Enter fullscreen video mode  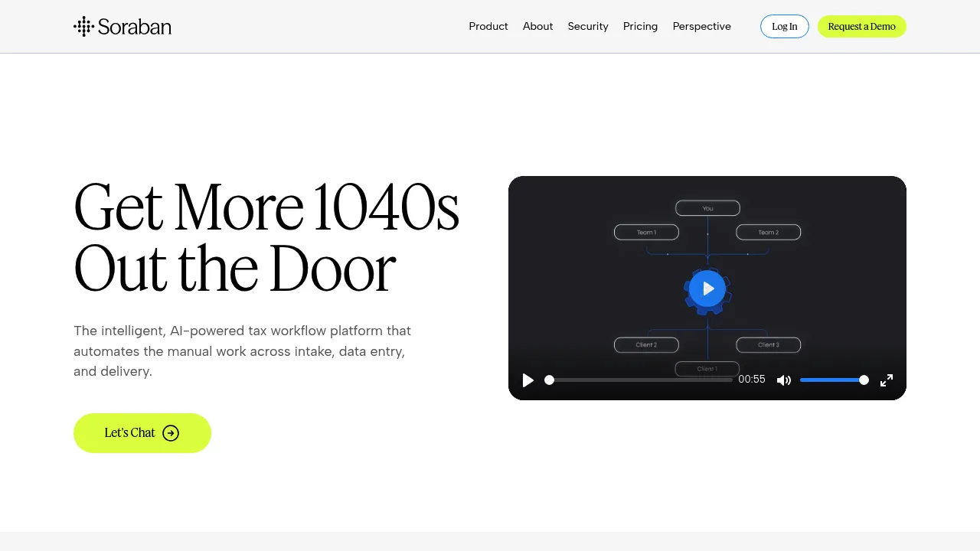click(x=887, y=380)
